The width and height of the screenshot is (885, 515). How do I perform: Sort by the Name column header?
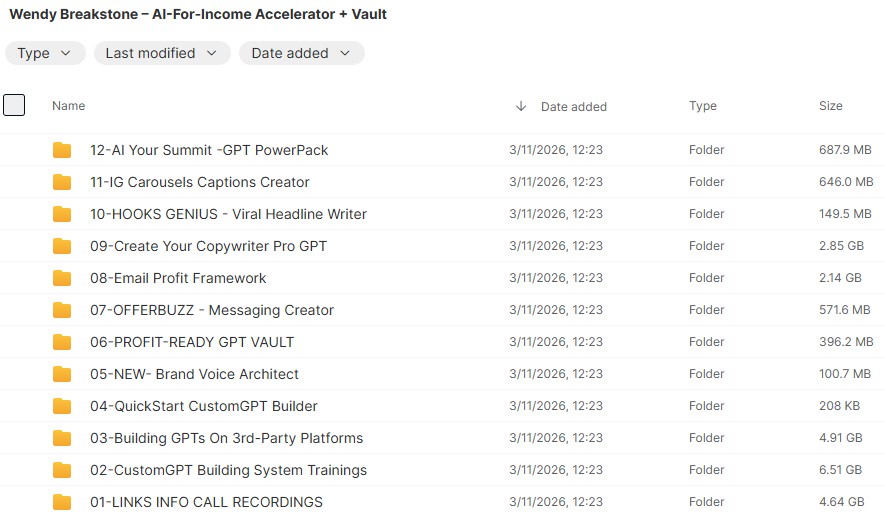coord(68,106)
